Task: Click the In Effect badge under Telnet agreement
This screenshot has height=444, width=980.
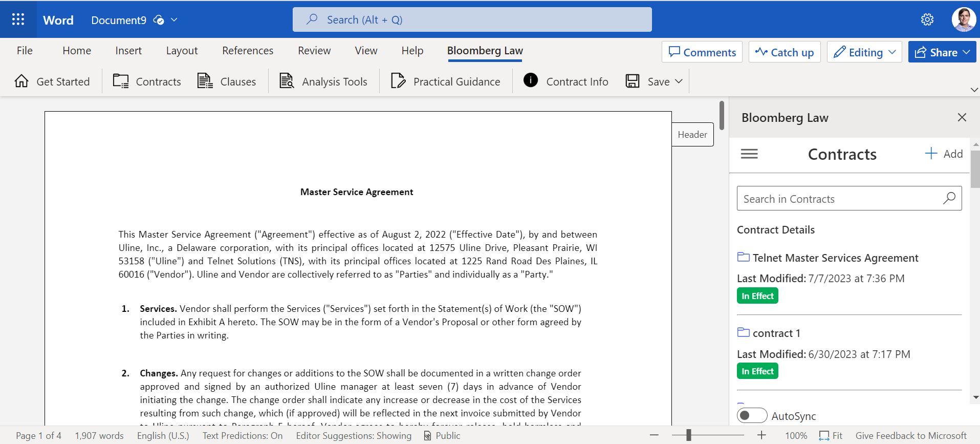Action: [x=757, y=295]
